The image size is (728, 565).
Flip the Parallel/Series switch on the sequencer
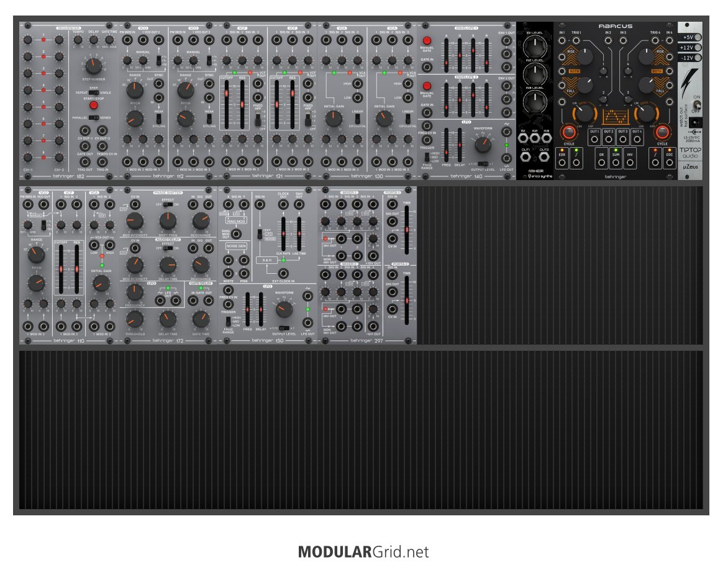click(93, 117)
